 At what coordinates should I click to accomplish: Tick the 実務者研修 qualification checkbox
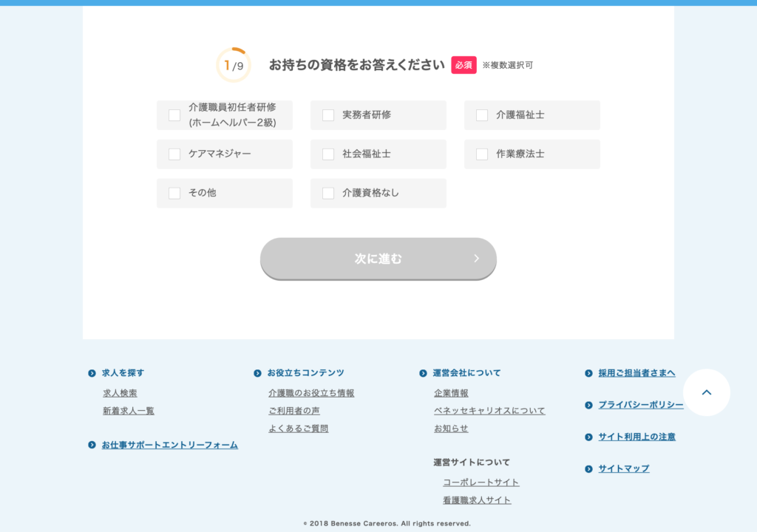(328, 115)
